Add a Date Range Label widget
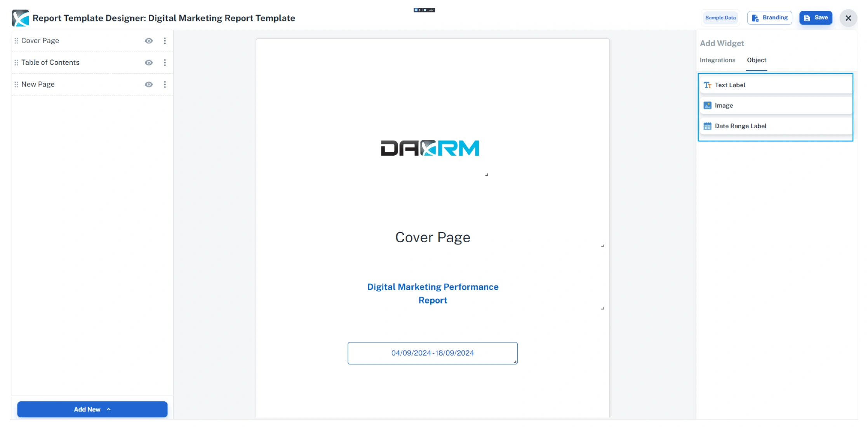868x427 pixels. click(x=776, y=126)
